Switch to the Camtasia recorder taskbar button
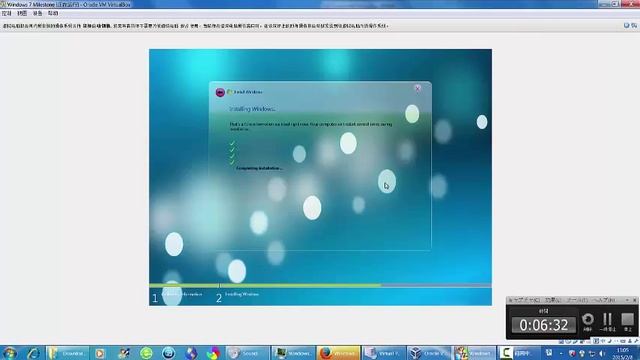 pos(519,353)
